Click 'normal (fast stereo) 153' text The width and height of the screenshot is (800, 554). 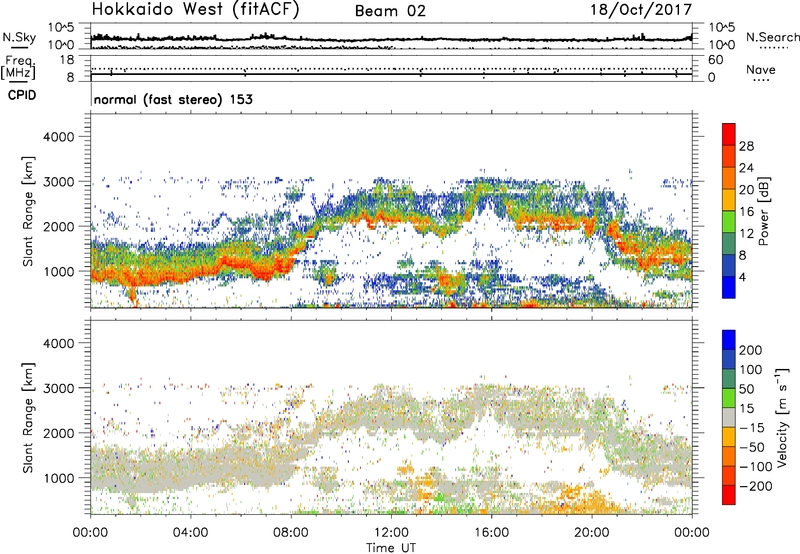173,100
